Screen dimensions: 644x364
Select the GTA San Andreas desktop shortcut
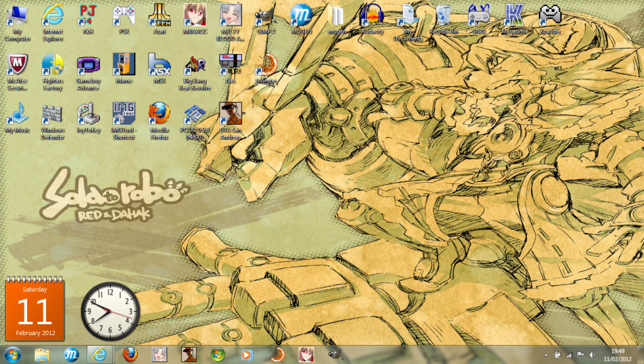click(x=230, y=122)
